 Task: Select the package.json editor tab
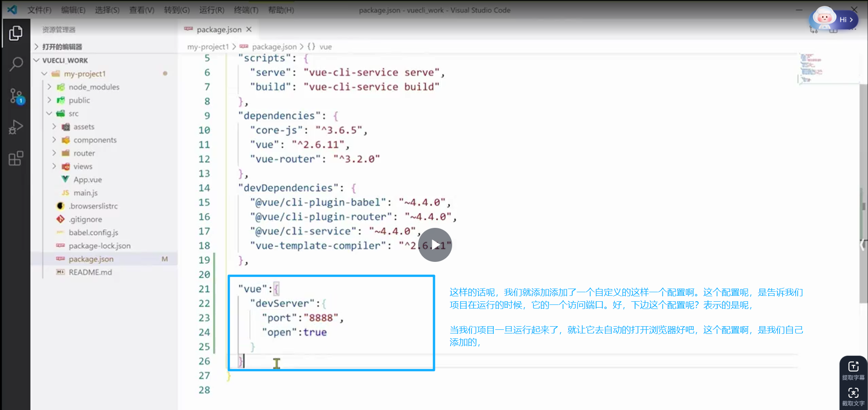(218, 29)
